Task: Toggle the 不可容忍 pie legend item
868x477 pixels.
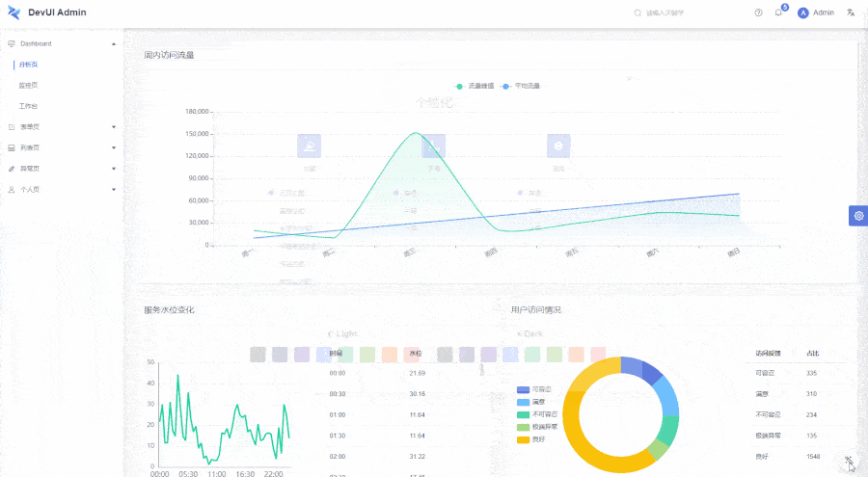Action: click(537, 414)
